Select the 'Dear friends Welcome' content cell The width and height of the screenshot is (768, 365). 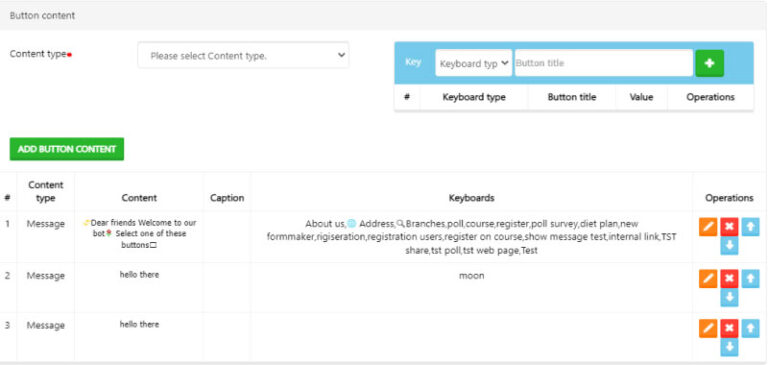[x=139, y=234]
